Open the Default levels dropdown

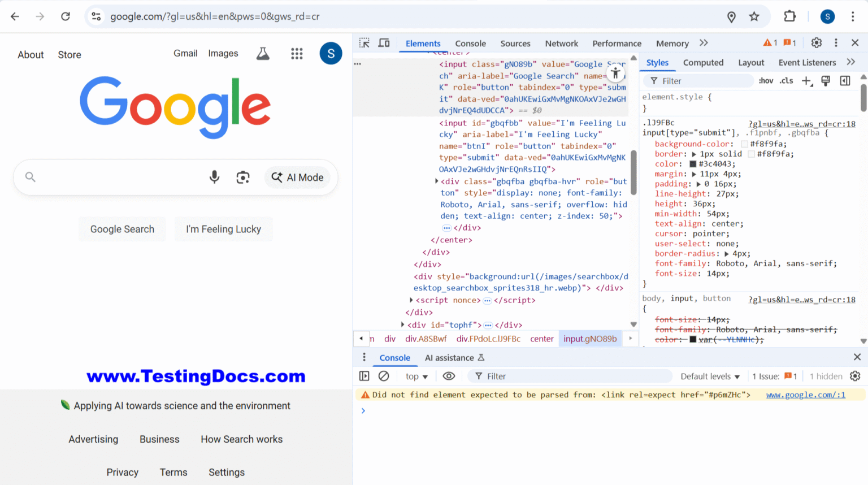click(710, 376)
